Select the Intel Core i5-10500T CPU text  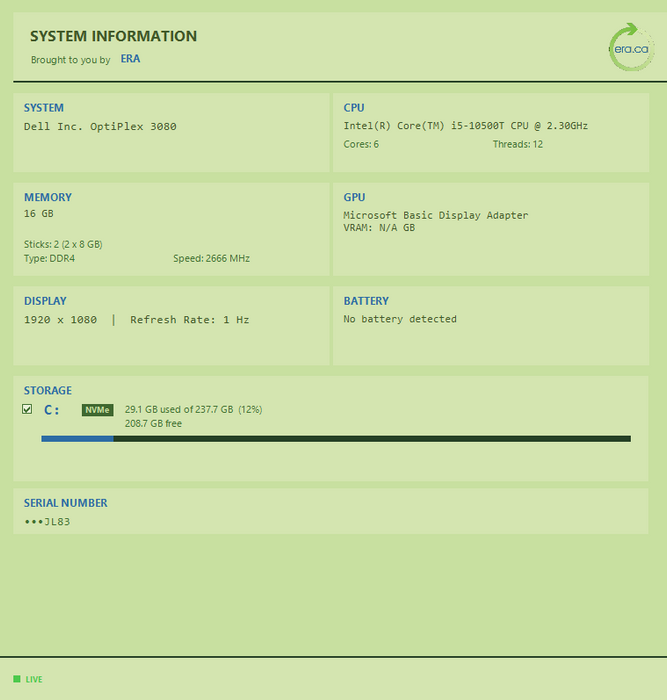[465, 126]
